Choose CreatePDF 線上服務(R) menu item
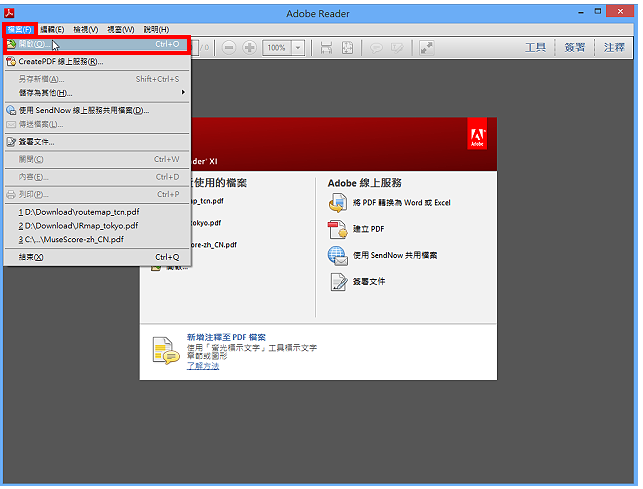Viewport: 643px width, 489px height. (x=97, y=62)
